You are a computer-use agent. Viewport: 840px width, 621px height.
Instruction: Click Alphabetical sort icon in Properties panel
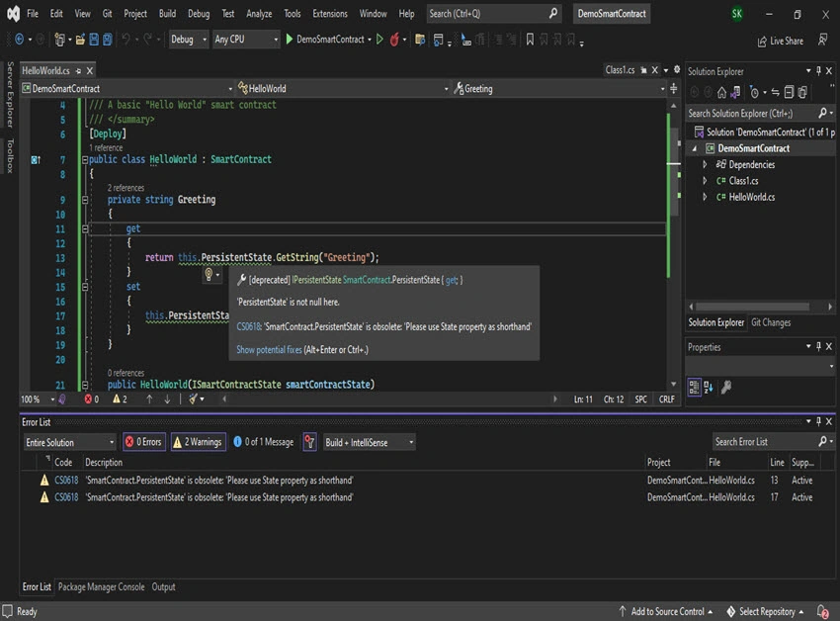click(709, 387)
